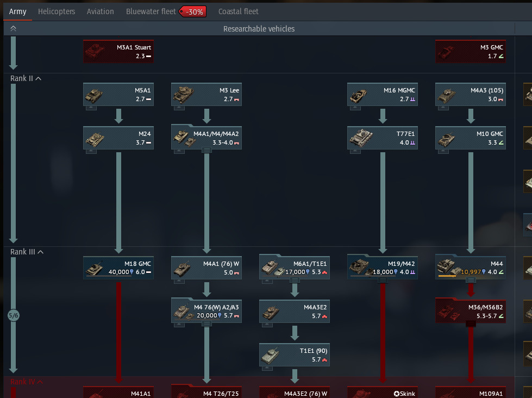This screenshot has height=398, width=532.
Task: Collapse Researchable vehicles with double chevron
Action: (14, 29)
